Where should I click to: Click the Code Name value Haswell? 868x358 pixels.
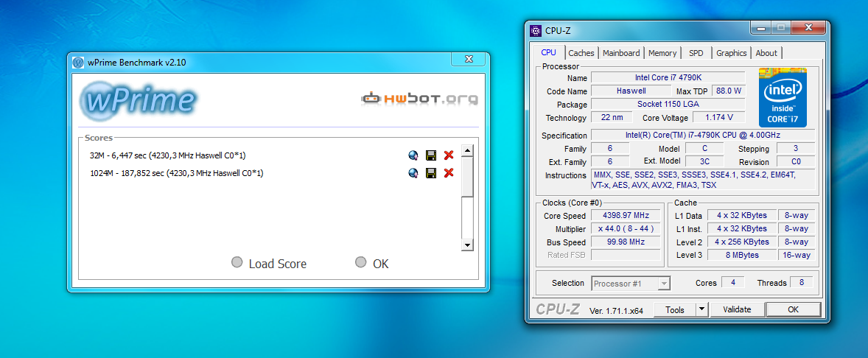(631, 91)
